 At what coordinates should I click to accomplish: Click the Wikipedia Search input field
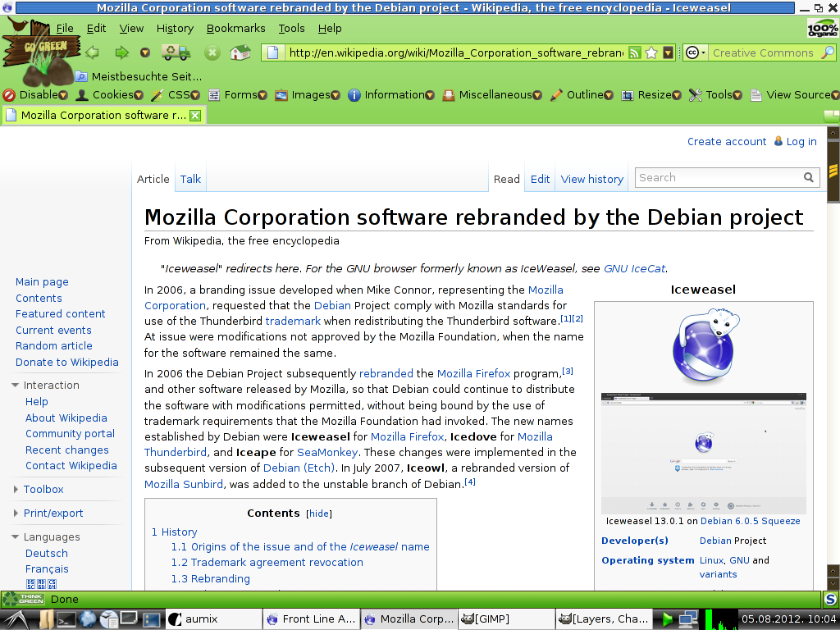(x=718, y=177)
